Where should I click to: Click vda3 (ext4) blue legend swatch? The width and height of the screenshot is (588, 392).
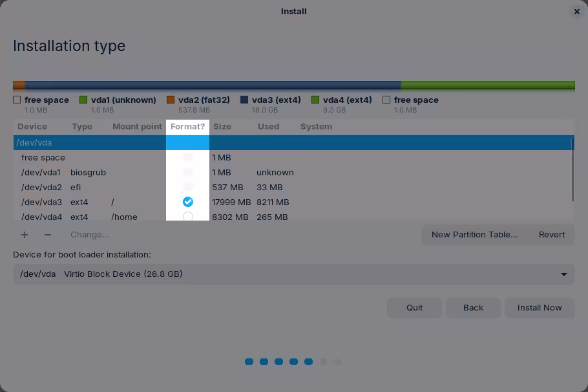coord(244,100)
